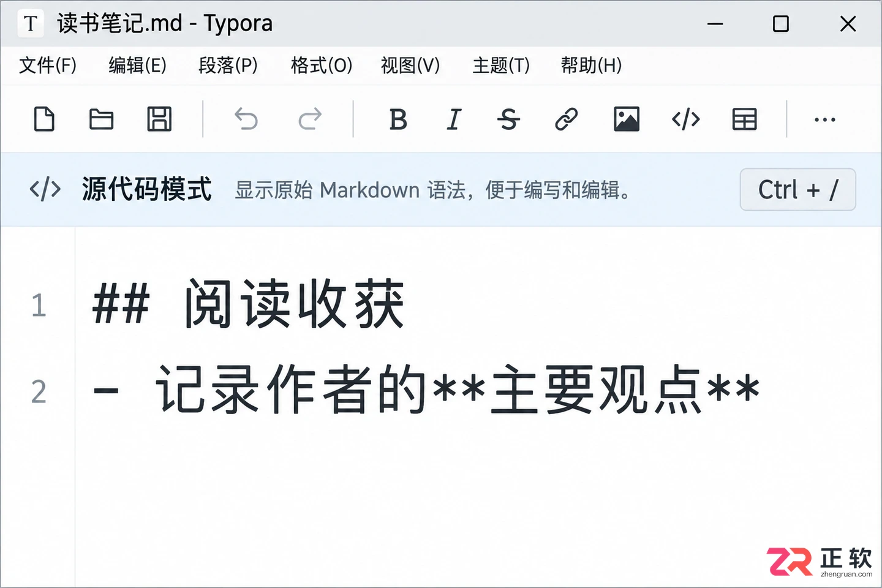Open the 编辑(E) menu
Screen dimensions: 882x588
(138, 65)
